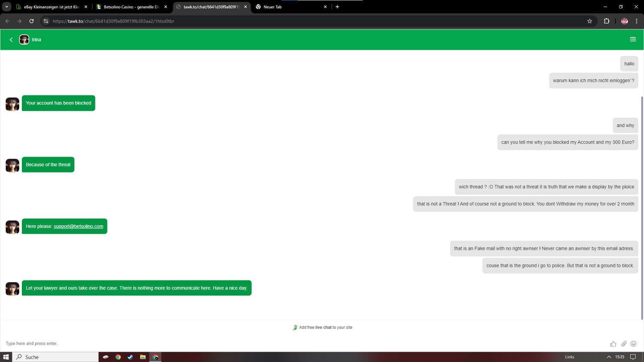644x362 pixels.
Task: Open Steam from the taskbar
Action: point(131,357)
